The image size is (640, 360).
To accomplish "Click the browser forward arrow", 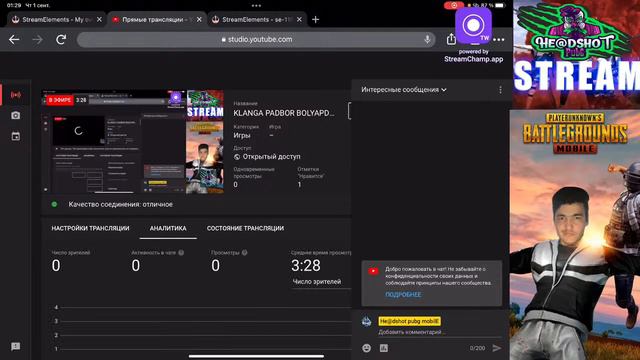I will [38, 40].
